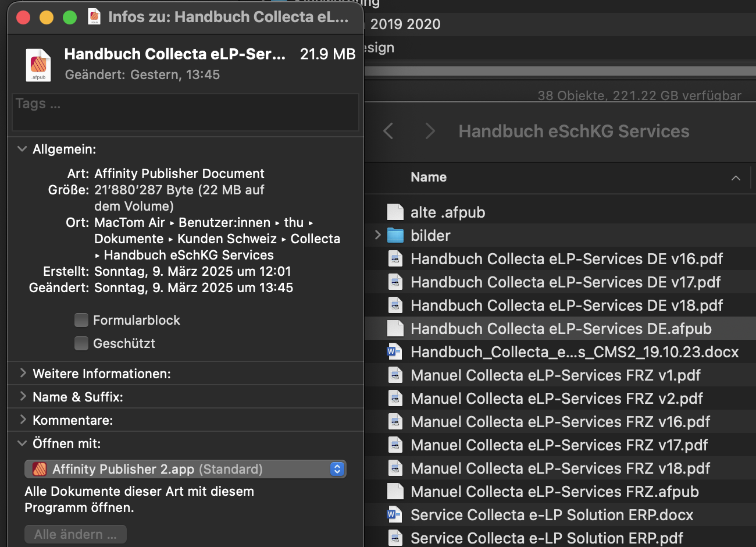Screen dimensions: 756x547
Task: Go forward with the Finder forward arrow
Action: pos(430,131)
